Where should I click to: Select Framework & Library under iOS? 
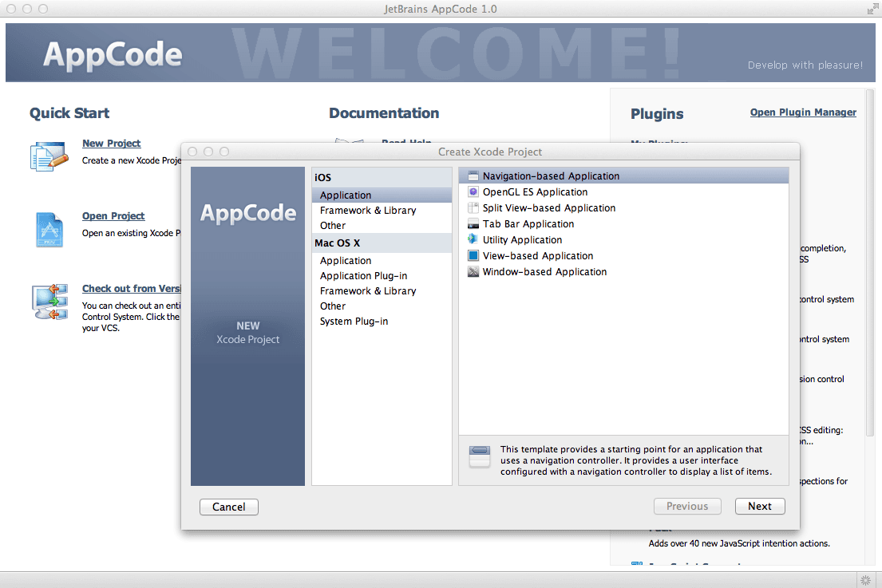click(382, 211)
